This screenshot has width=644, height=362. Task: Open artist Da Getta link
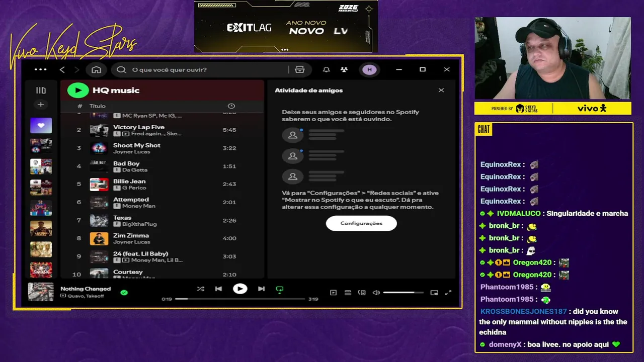[135, 170]
